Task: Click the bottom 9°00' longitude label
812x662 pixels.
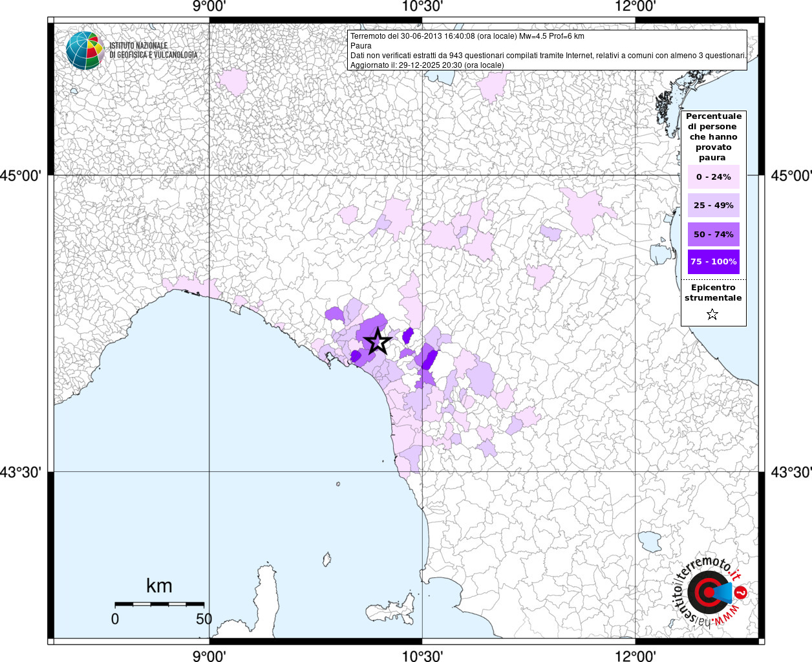Action: pyautogui.click(x=209, y=656)
